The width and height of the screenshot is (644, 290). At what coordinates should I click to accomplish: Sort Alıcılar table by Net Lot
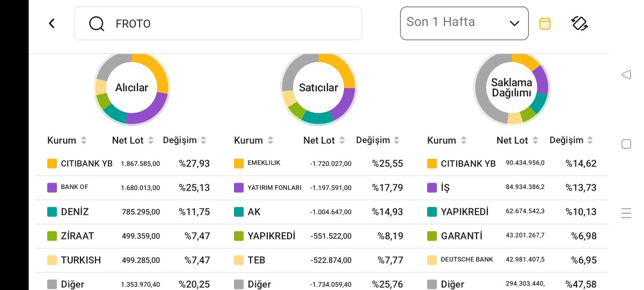(x=133, y=140)
